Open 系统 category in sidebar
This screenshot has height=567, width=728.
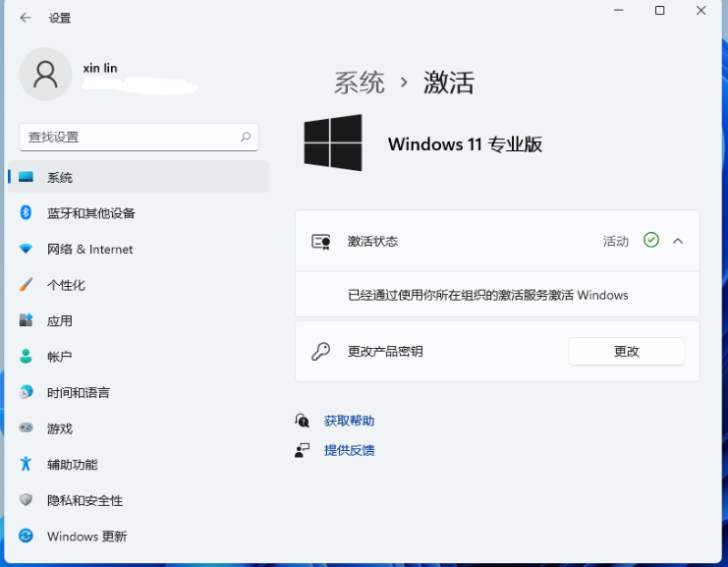[x=139, y=177]
